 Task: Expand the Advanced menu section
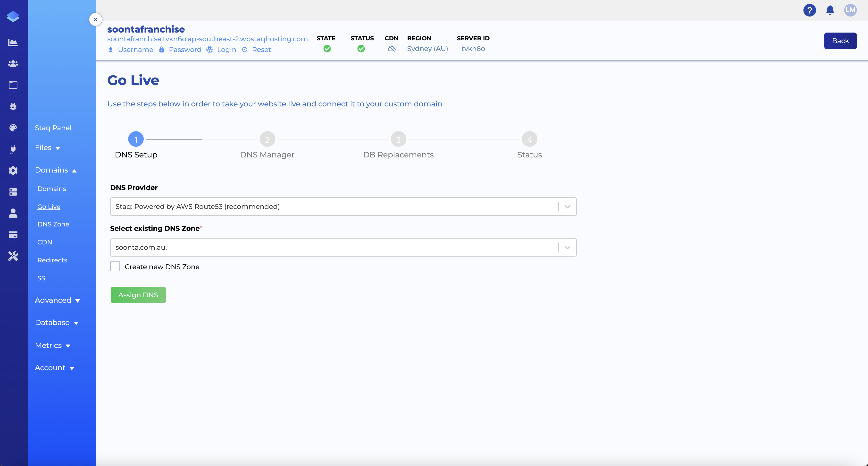[58, 300]
